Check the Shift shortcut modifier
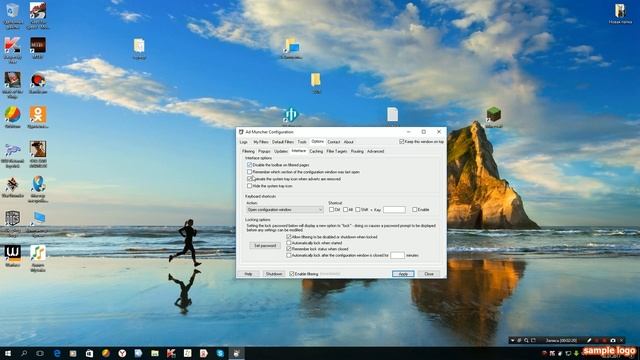 [x=358, y=209]
